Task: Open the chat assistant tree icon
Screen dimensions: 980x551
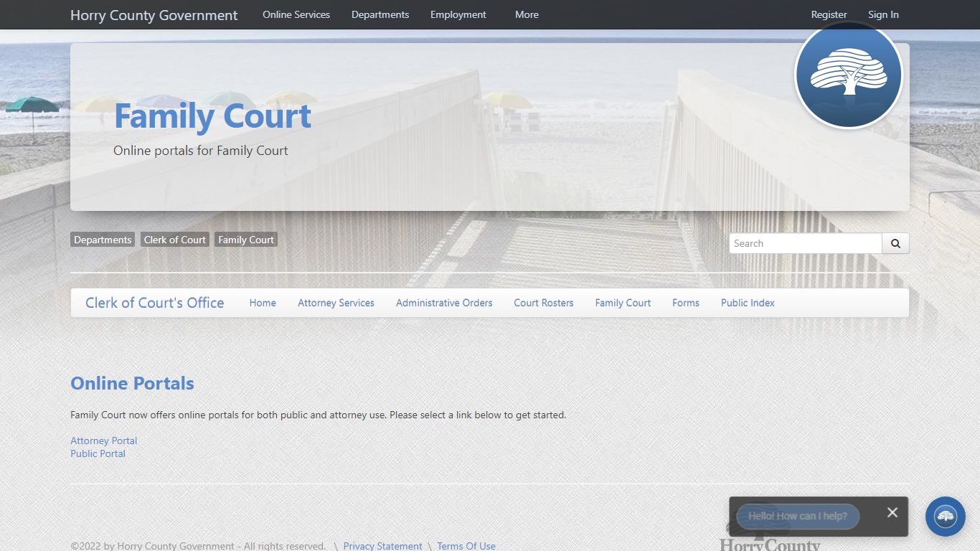Action: tap(946, 517)
